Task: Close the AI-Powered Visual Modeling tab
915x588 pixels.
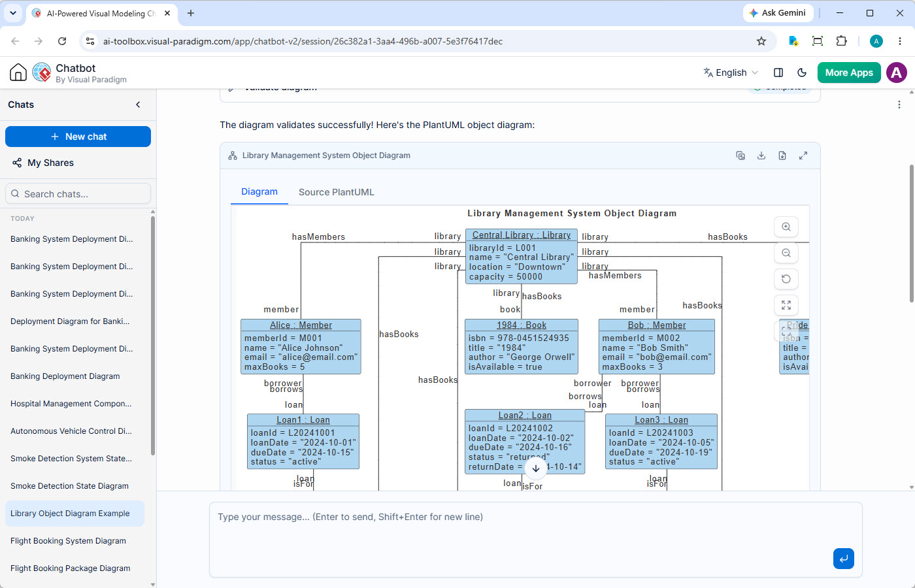Action: click(167, 13)
